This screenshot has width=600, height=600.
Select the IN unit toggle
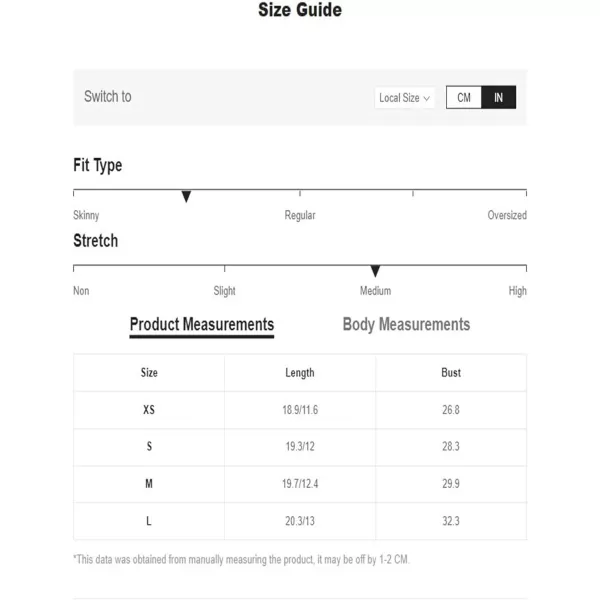[498, 97]
